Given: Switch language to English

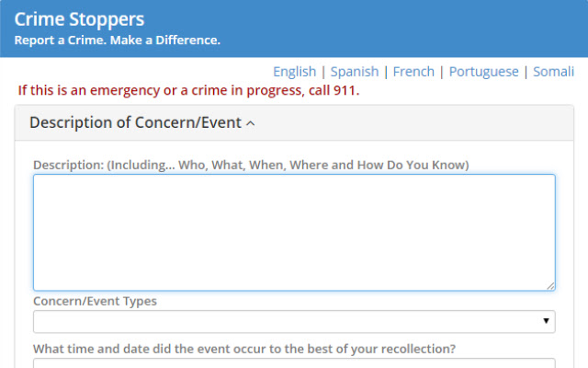Looking at the screenshot, I should (x=294, y=72).
